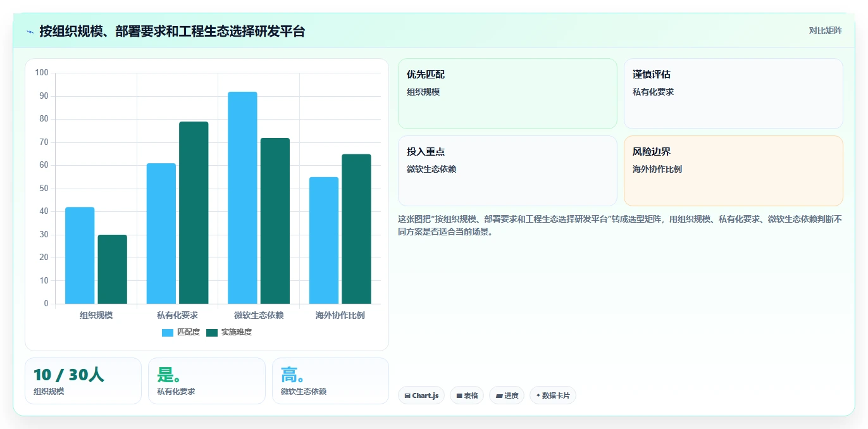Viewport: 868px width, 429px height.
Task: Select the blue 匹配度 bar for 组织规模
Action: (x=80, y=256)
